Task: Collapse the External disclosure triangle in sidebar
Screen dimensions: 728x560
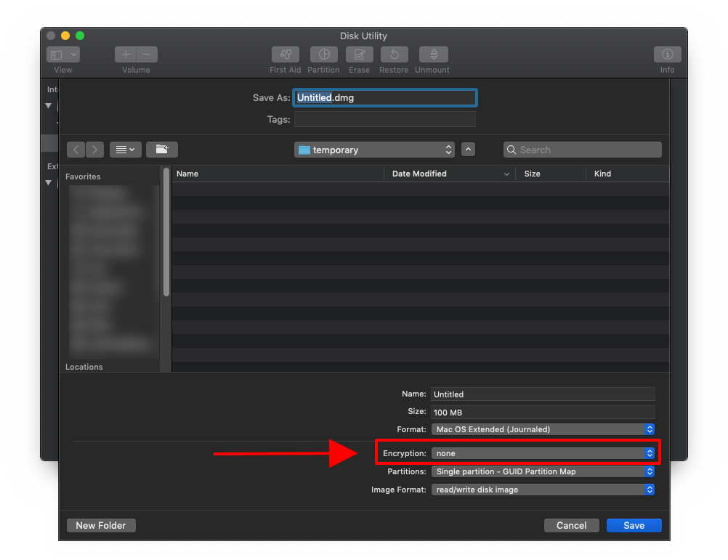Action: pos(48,183)
